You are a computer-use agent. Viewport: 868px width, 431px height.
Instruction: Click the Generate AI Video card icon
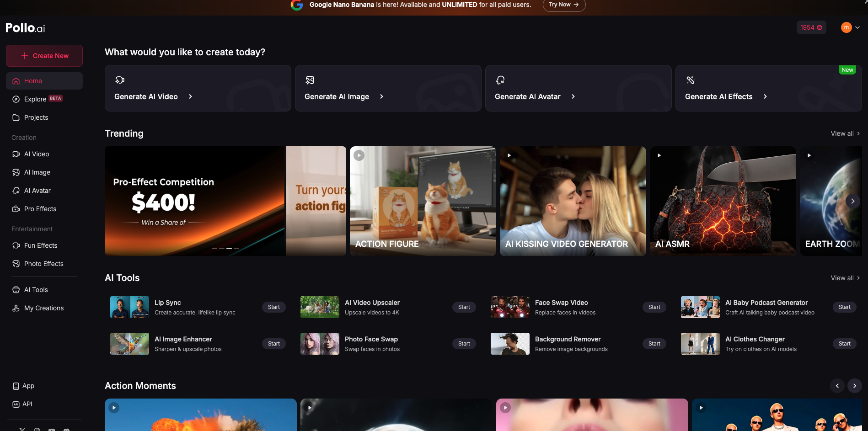(x=120, y=80)
